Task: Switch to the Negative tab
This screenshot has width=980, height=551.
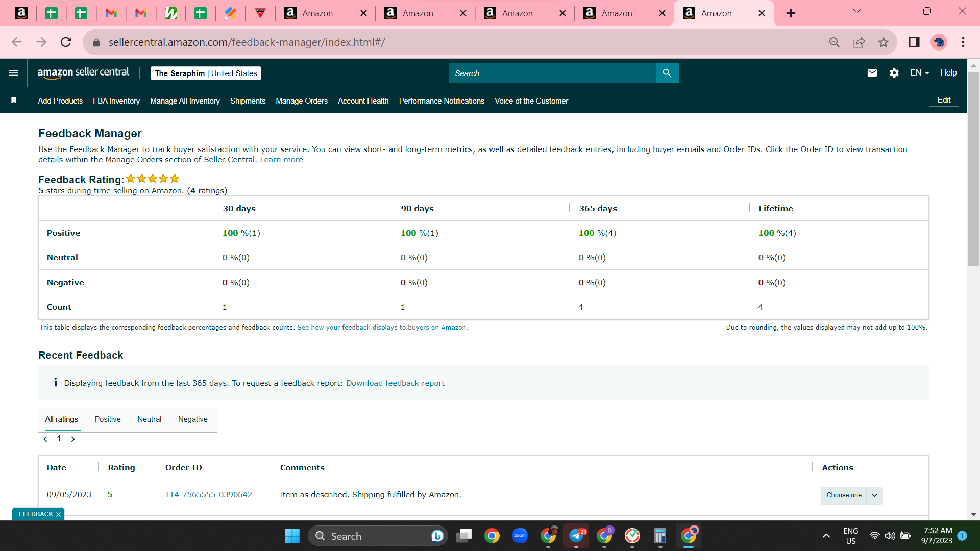Action: pos(193,419)
